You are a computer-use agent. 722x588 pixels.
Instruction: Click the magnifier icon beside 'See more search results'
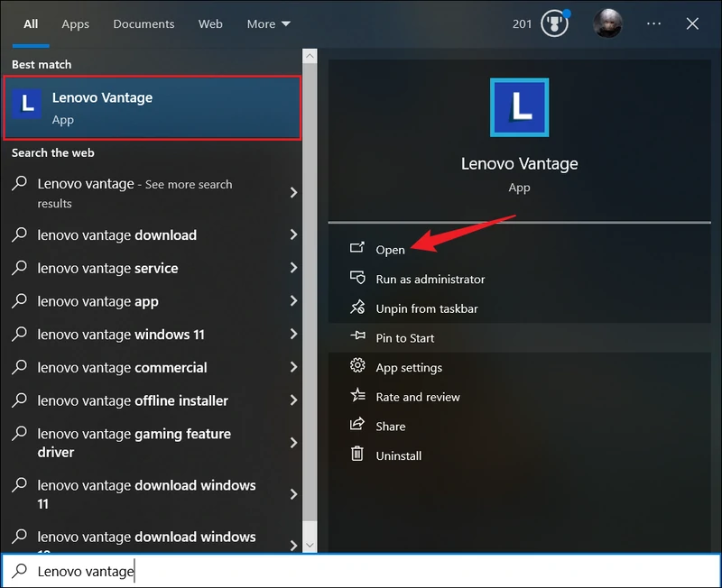click(19, 183)
